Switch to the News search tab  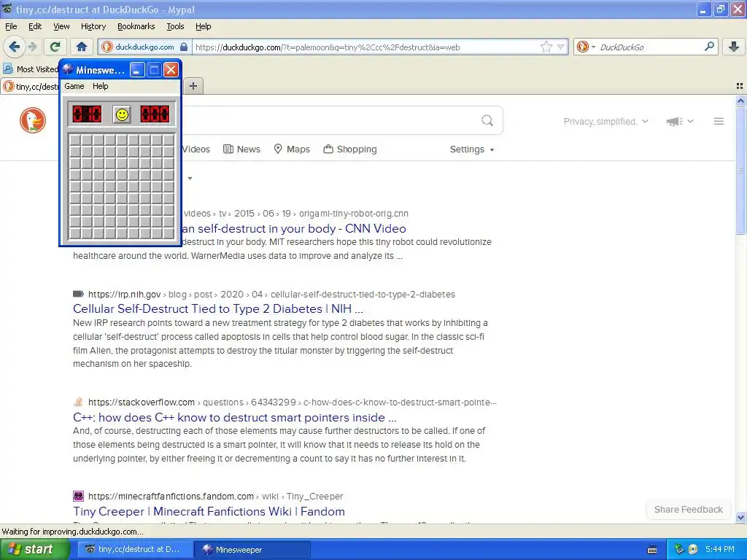click(x=241, y=149)
